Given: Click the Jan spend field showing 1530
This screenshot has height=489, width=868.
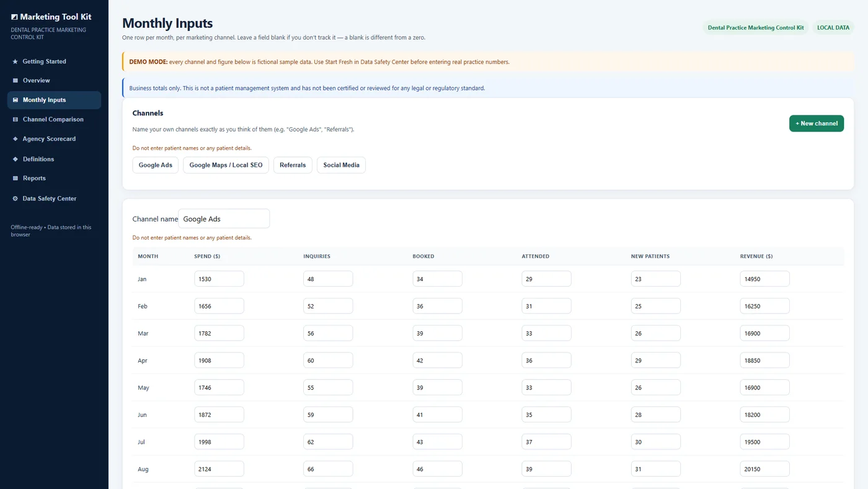Looking at the screenshot, I should click(x=219, y=279).
